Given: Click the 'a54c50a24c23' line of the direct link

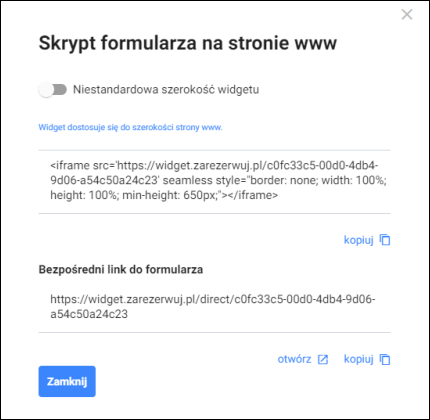Looking at the screenshot, I should [x=89, y=314].
